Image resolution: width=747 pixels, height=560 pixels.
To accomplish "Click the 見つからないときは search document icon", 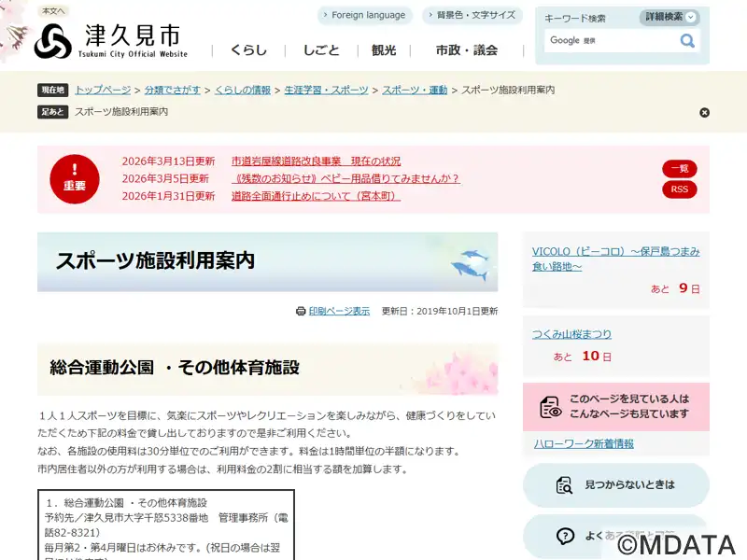I will point(565,485).
